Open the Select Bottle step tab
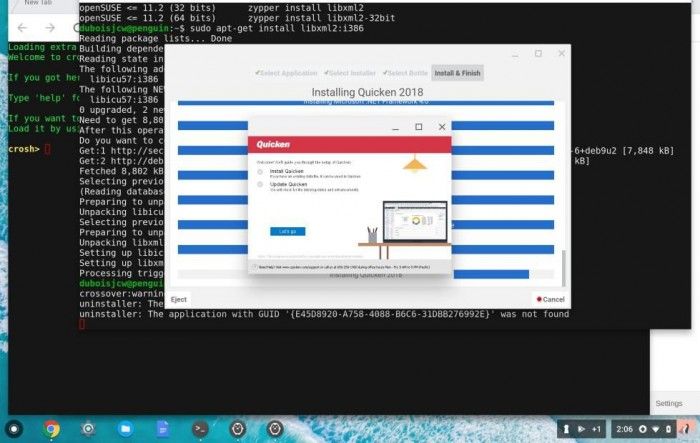The image size is (700, 443). 403,74
